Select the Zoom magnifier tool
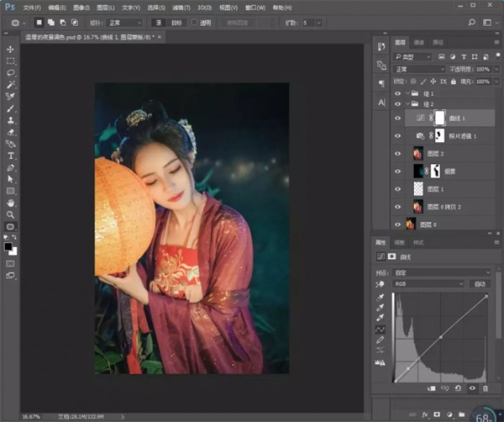The width and height of the screenshot is (504, 422). pyautogui.click(x=11, y=214)
